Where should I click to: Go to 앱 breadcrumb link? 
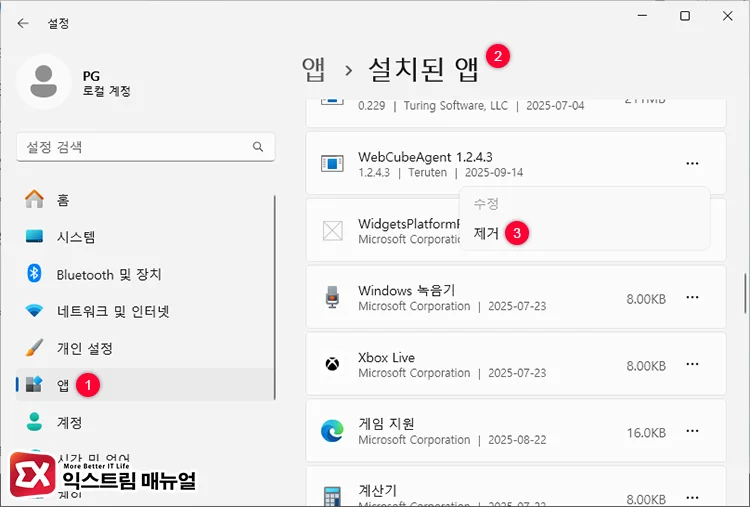pos(314,70)
